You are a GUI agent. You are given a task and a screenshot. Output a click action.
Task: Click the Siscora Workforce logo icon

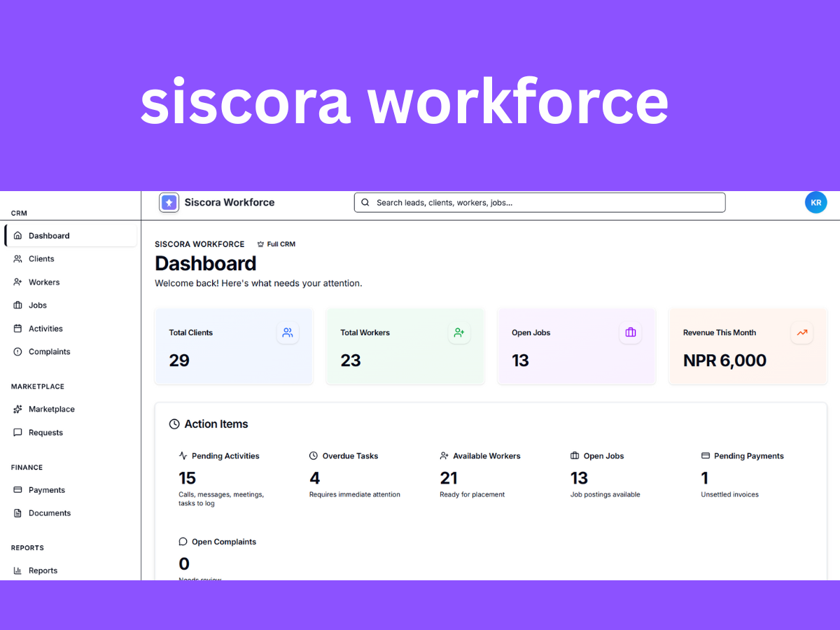coord(169,202)
